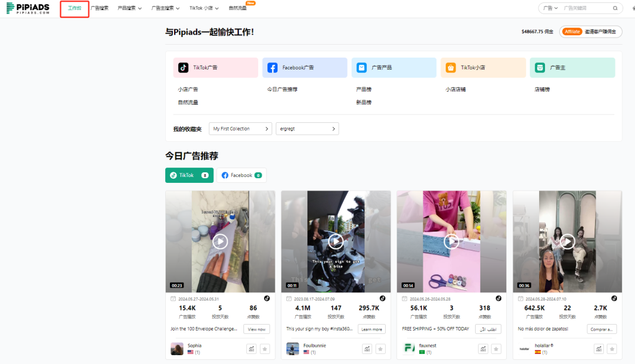Open the 广告 search type dropdown
This screenshot has width=635, height=364.
point(550,8)
